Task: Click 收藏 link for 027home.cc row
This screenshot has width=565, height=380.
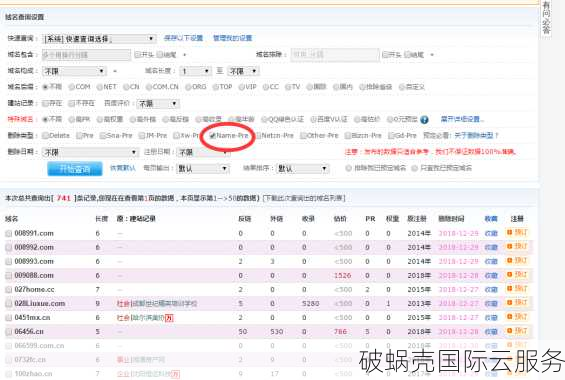Action: click(x=491, y=290)
